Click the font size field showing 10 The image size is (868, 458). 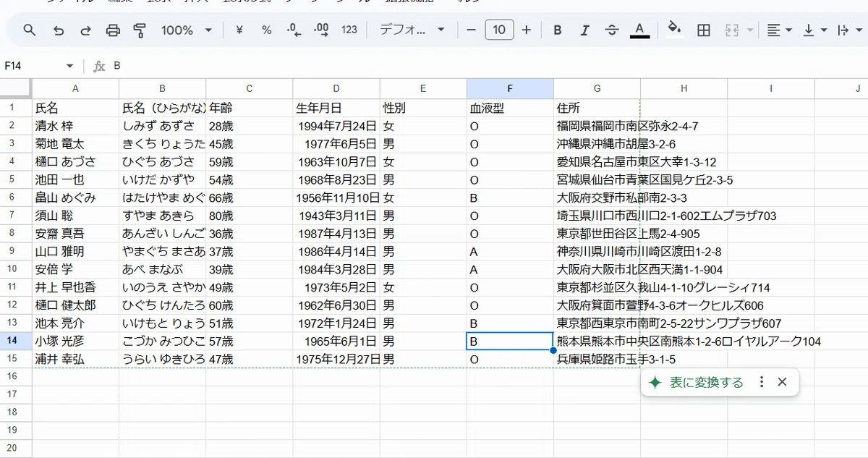(499, 30)
